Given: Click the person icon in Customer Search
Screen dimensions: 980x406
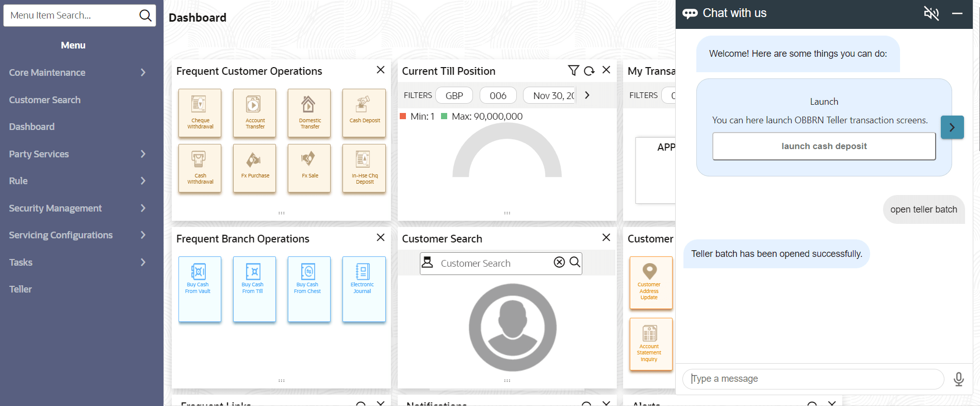Looking at the screenshot, I should [428, 262].
